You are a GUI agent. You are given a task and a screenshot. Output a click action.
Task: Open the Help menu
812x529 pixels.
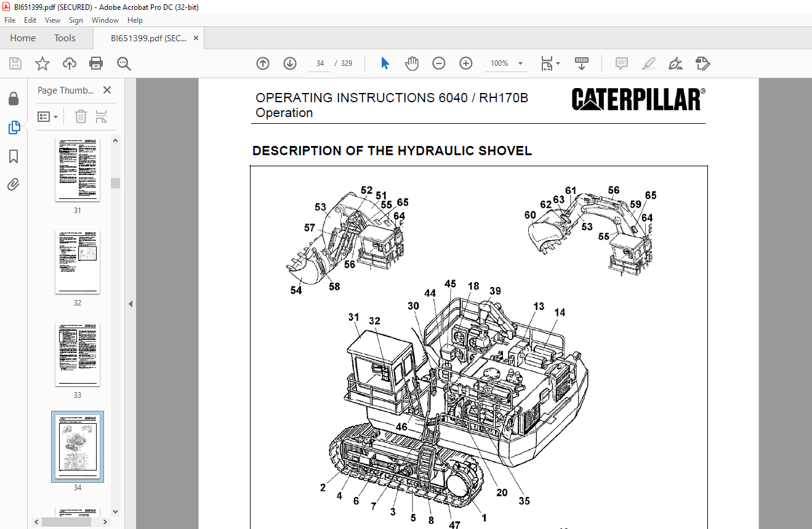click(x=135, y=20)
